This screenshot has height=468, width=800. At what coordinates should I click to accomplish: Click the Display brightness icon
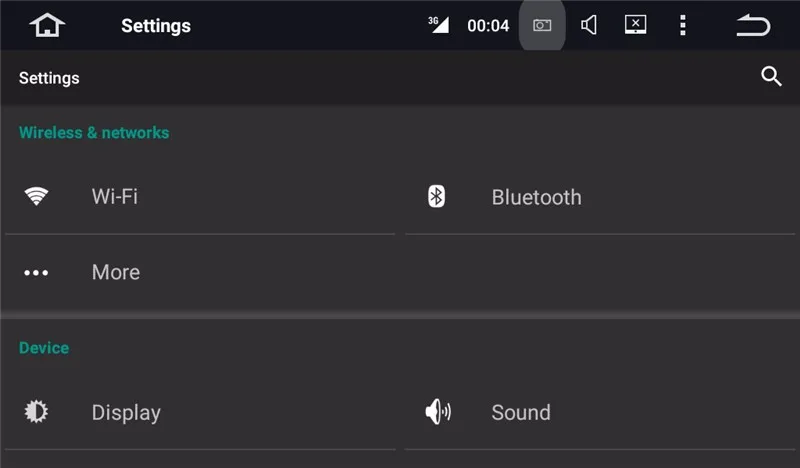36,412
